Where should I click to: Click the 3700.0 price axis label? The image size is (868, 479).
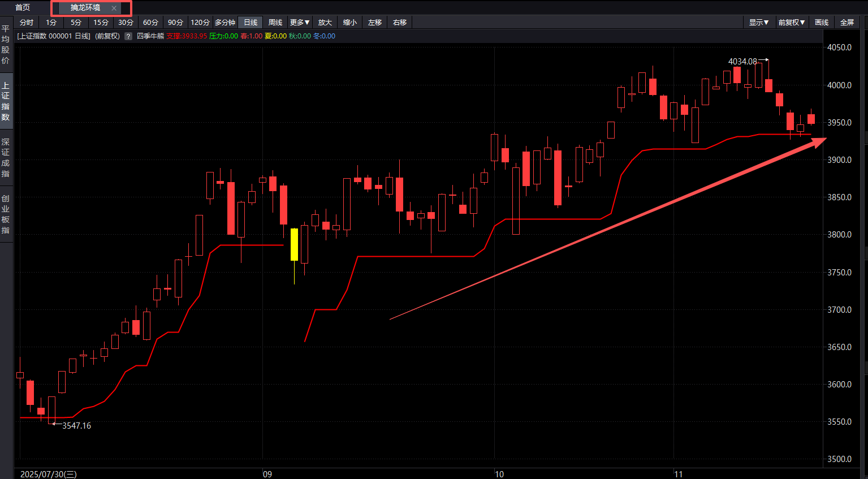point(840,310)
